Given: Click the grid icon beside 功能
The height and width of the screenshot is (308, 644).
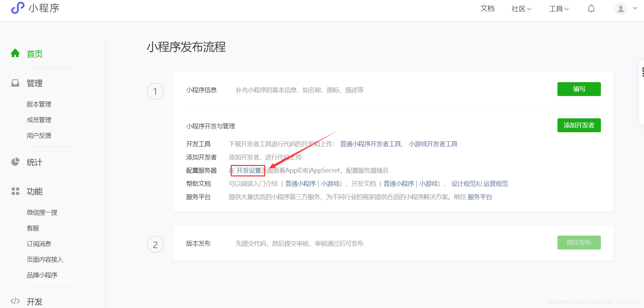Looking at the screenshot, I should [x=15, y=191].
